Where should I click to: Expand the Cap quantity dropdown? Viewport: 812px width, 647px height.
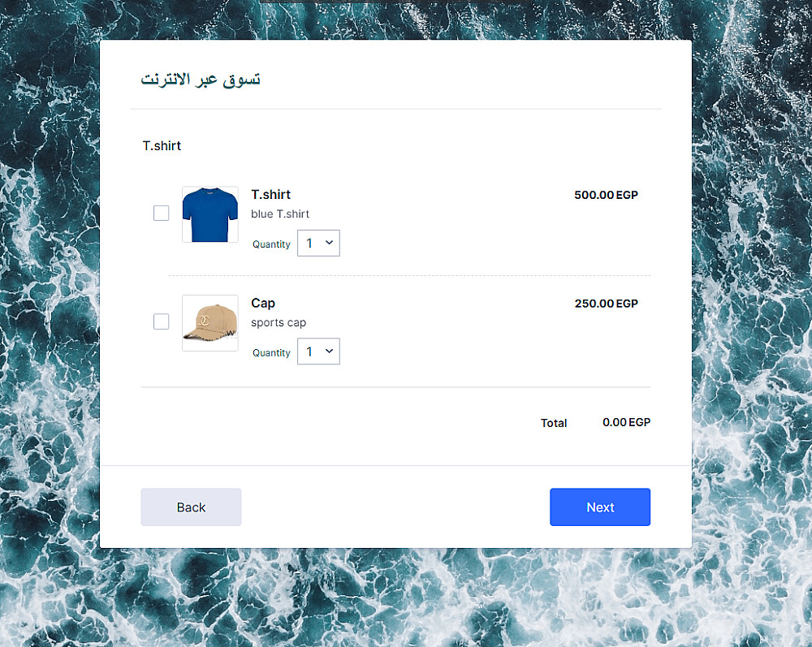click(318, 352)
